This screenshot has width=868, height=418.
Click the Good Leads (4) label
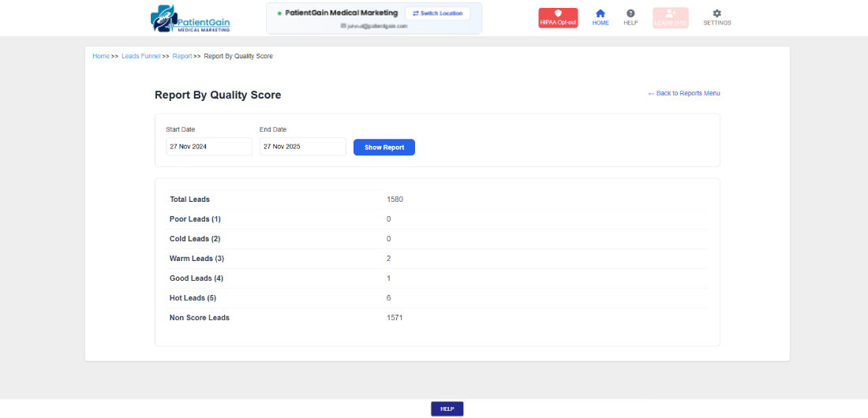pos(196,278)
